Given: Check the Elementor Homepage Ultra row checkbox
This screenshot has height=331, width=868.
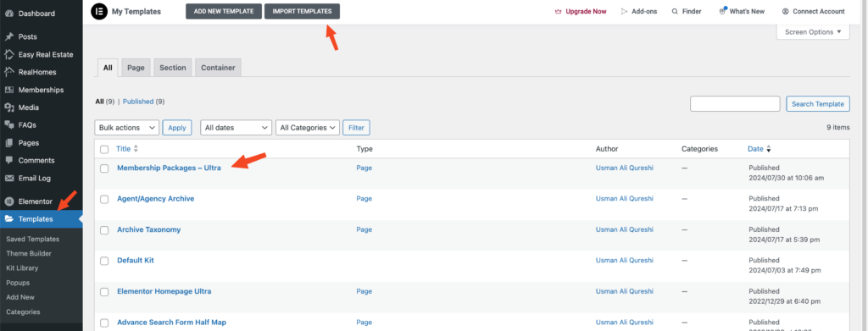Looking at the screenshot, I should [x=104, y=292].
